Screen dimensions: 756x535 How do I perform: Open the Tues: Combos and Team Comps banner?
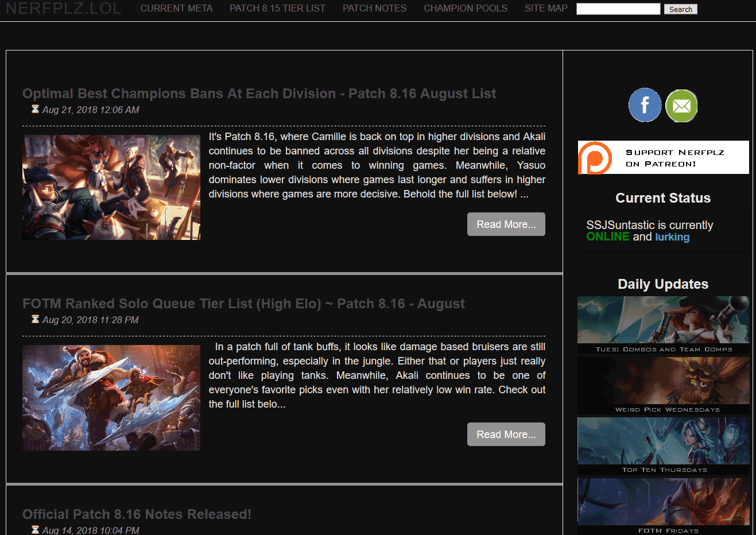(x=664, y=325)
